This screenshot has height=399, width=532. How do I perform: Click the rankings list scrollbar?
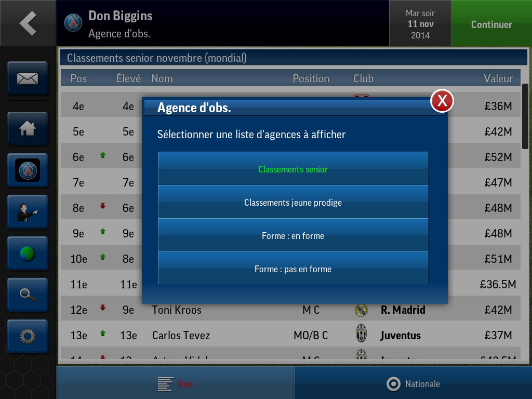coord(525,116)
